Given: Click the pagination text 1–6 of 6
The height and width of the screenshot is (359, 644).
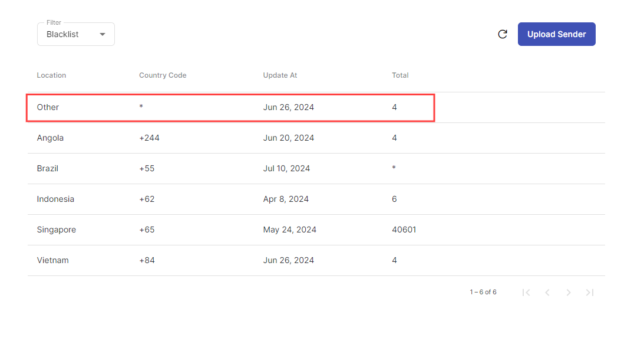Looking at the screenshot, I should tap(483, 292).
